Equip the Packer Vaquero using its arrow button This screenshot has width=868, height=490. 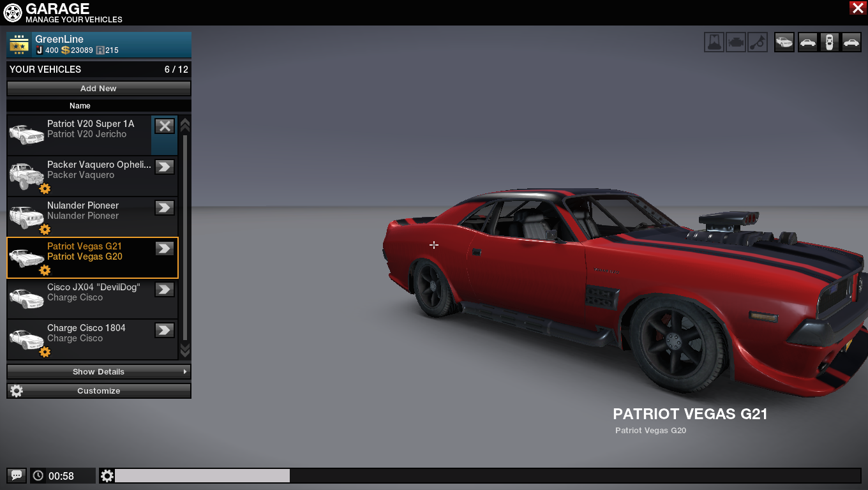(165, 167)
